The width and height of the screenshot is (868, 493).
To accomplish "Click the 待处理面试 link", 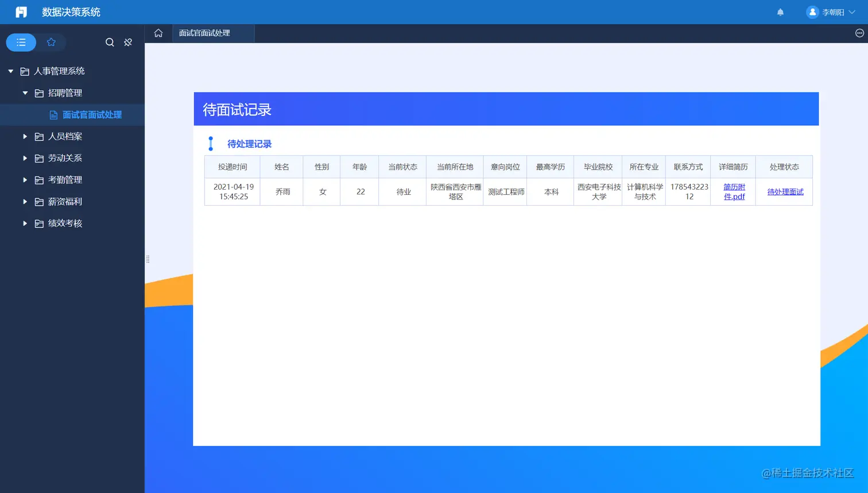I will point(784,191).
